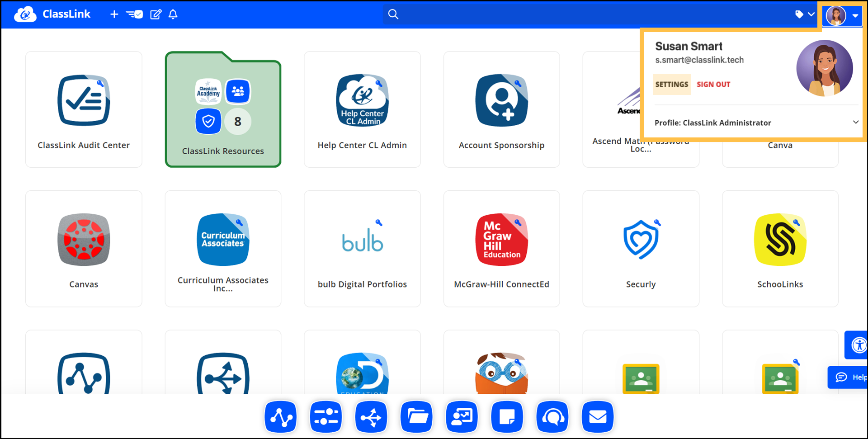The width and height of the screenshot is (868, 439).
Task: Open the Mail envelope icon in the dock
Action: coord(598,417)
